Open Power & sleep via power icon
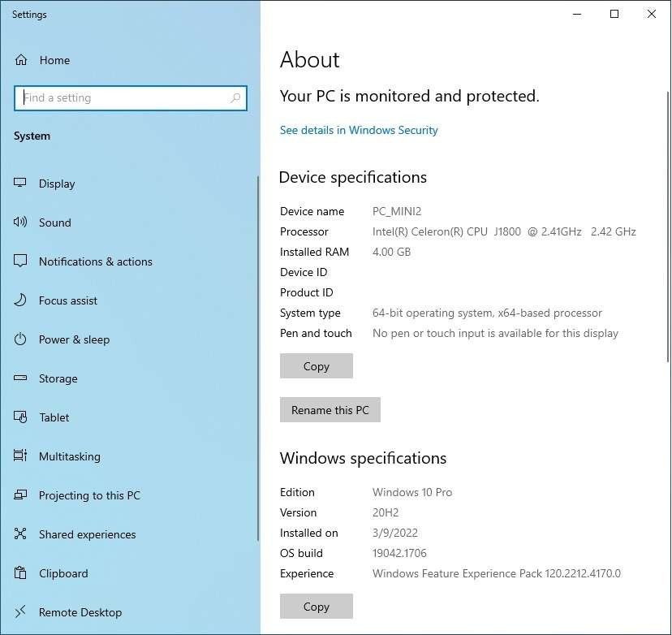Viewport: 672px width, 635px height. coord(21,339)
